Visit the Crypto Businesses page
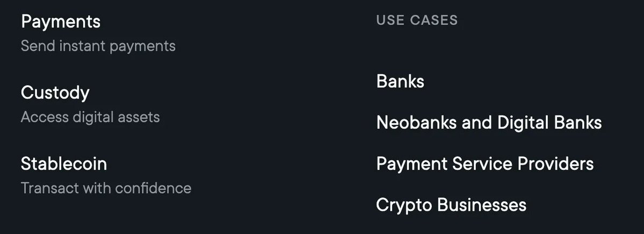The height and width of the screenshot is (234, 644). point(451,205)
